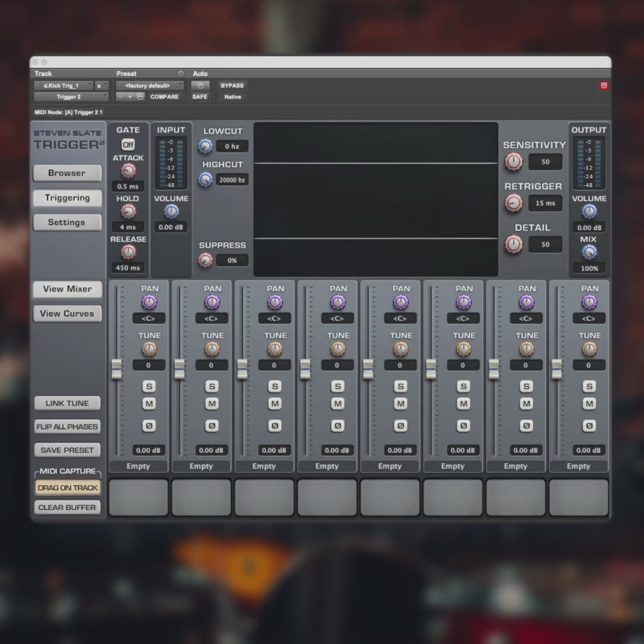The width and height of the screenshot is (644, 644).
Task: Mute the first mixer channel
Action: pos(149,404)
